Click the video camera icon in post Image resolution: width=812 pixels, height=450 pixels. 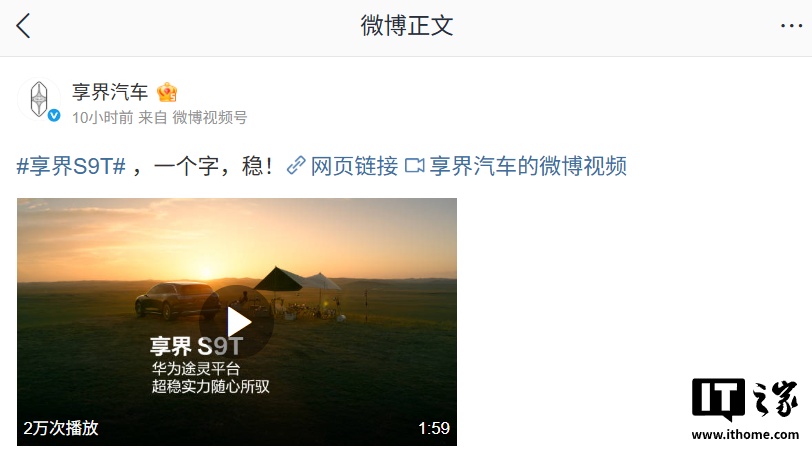pyautogui.click(x=414, y=166)
